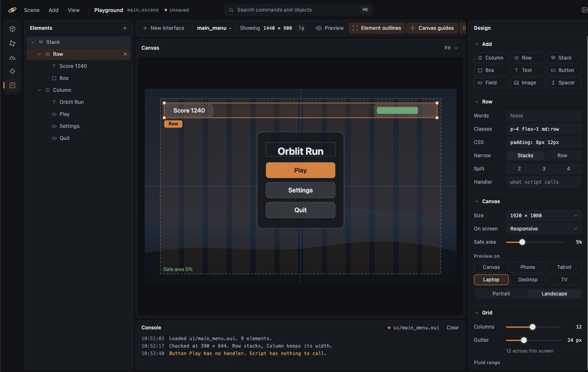588x372 pixels.
Task: Add a Text element
Action: 527,70
